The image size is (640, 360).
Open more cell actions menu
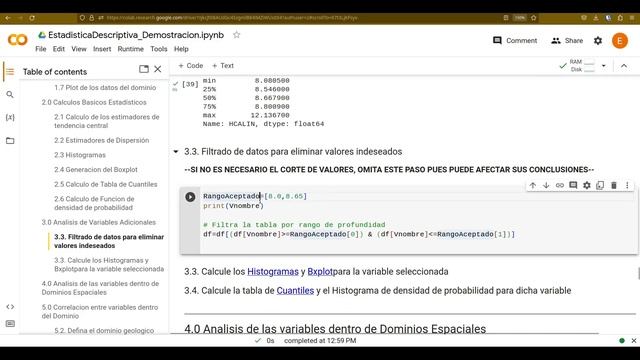point(627,185)
